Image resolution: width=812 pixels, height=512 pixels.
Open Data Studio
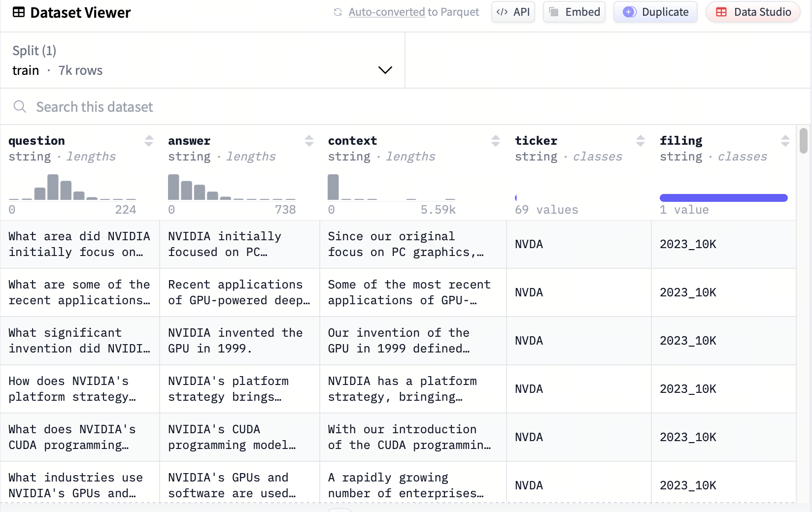pyautogui.click(x=753, y=12)
